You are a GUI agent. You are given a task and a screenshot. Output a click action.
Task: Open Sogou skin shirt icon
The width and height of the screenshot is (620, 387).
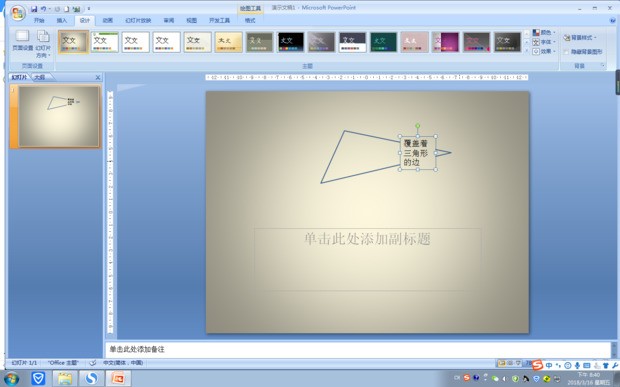click(606, 366)
